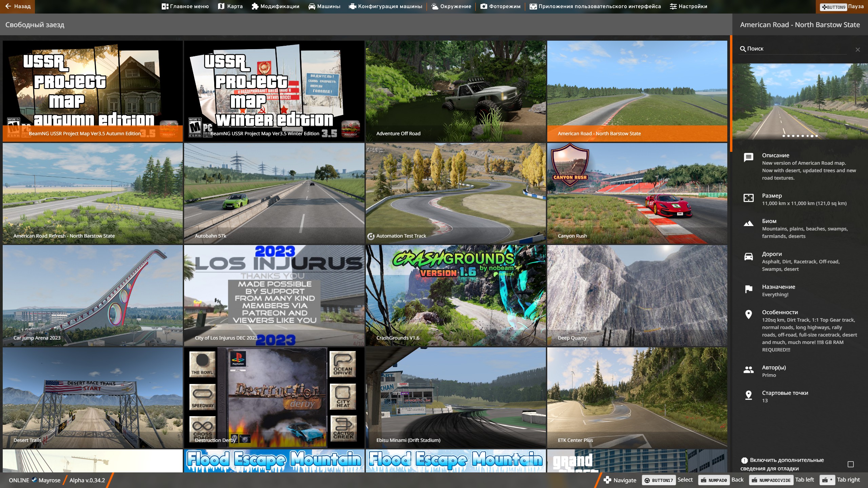Click the Назад back arrow button
The height and width of the screenshot is (488, 868).
18,6
